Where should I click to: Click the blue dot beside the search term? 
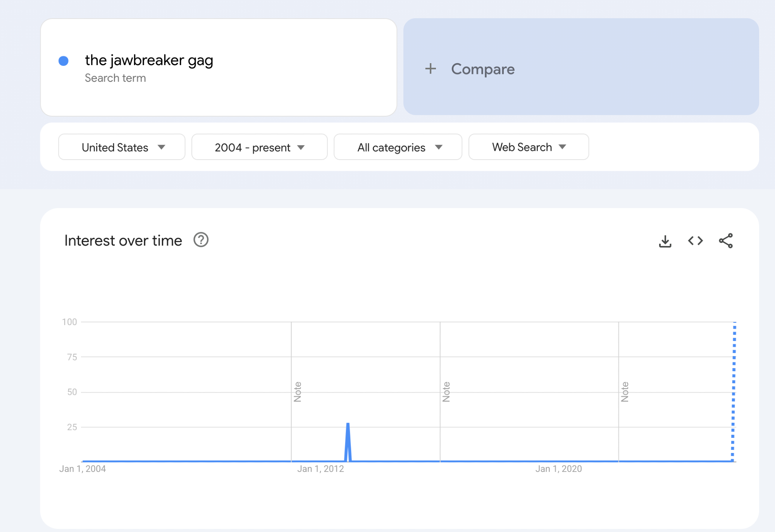point(64,61)
